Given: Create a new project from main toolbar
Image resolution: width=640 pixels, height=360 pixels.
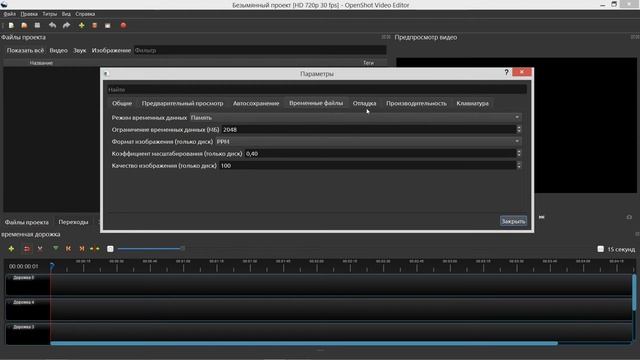Looking at the screenshot, I should (x=11, y=25).
